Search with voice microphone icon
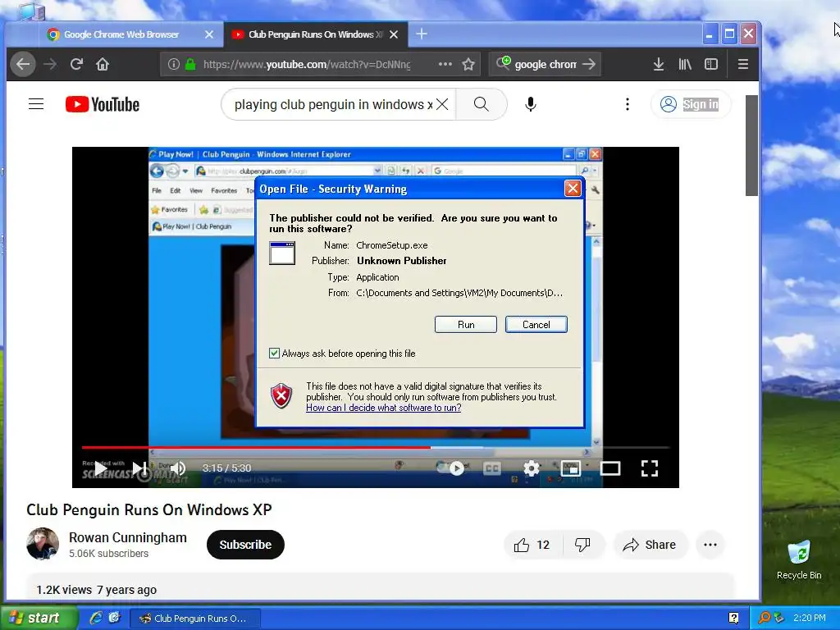 point(531,104)
